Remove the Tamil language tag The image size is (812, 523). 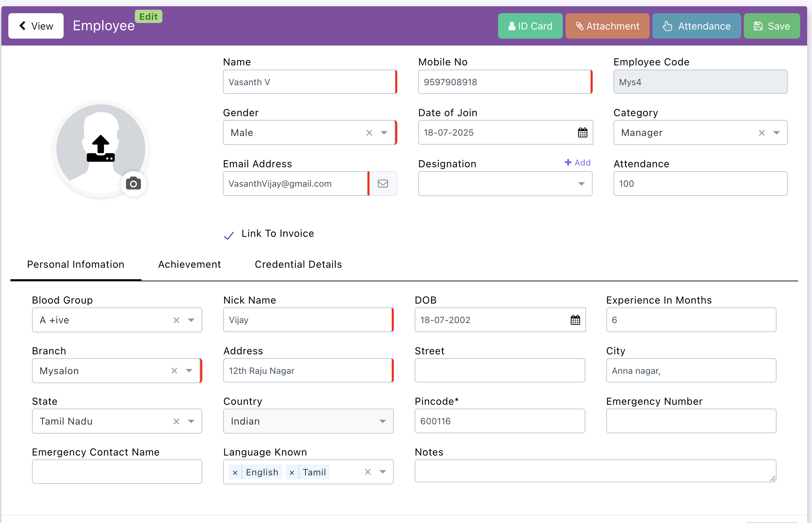(292, 473)
